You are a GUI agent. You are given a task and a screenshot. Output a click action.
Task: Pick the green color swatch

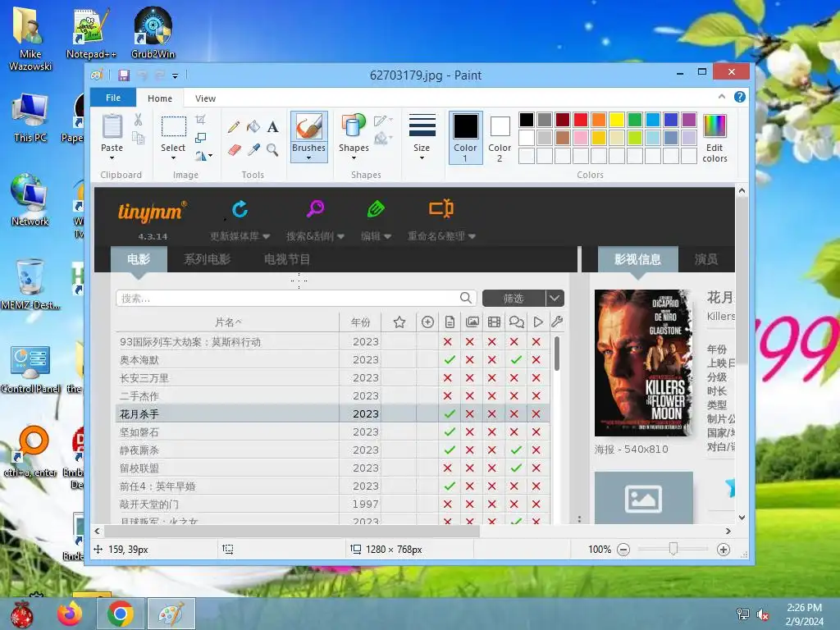click(x=635, y=120)
